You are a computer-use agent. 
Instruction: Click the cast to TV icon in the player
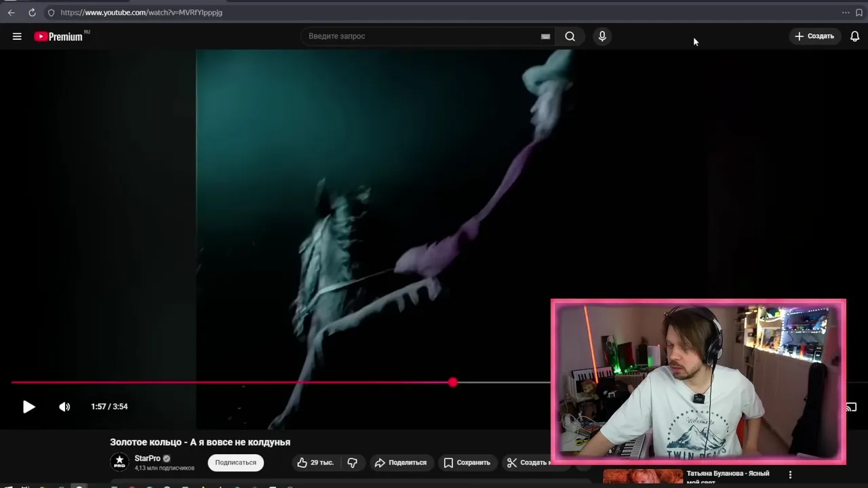(852, 407)
